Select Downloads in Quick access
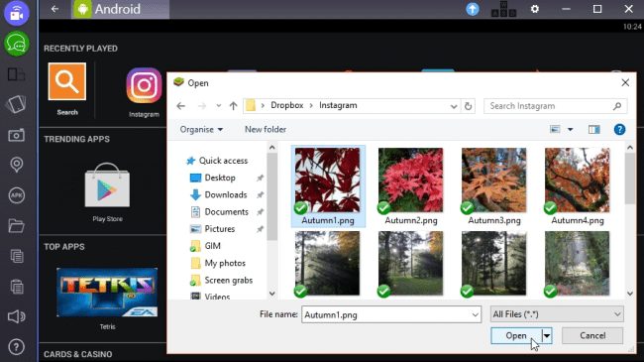The height and width of the screenshot is (362, 644). [226, 194]
